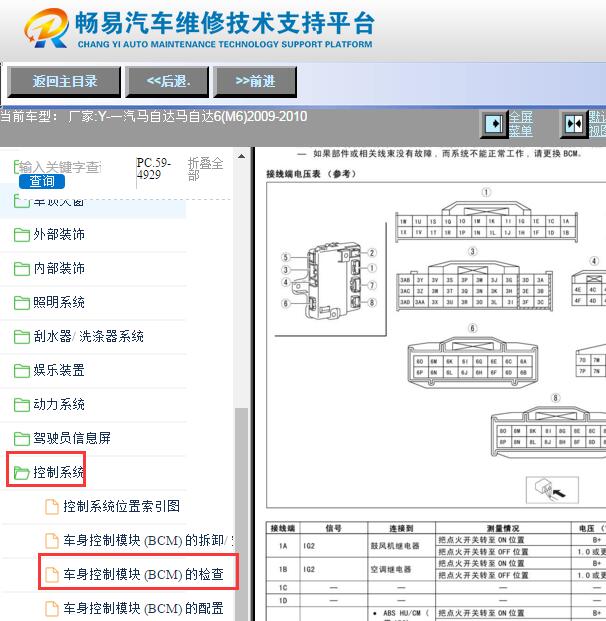Expand the 娱乐装置 folder
Screen dimensions: 606x621
[59, 371]
